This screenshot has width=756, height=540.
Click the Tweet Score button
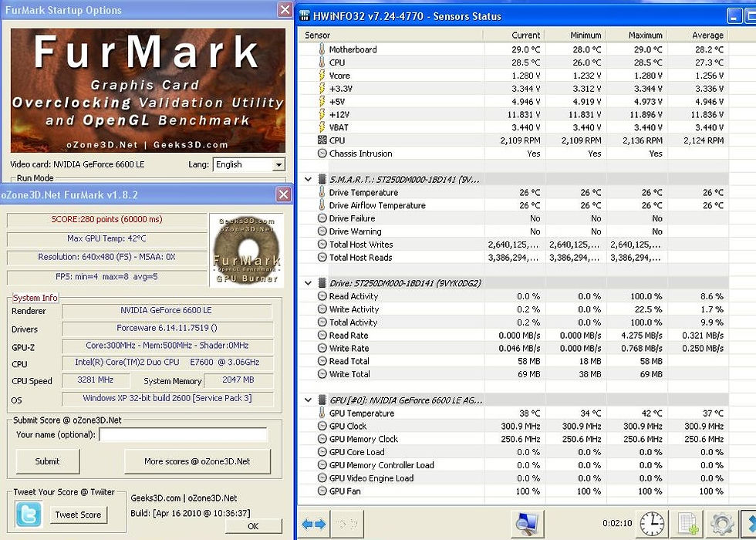click(78, 515)
